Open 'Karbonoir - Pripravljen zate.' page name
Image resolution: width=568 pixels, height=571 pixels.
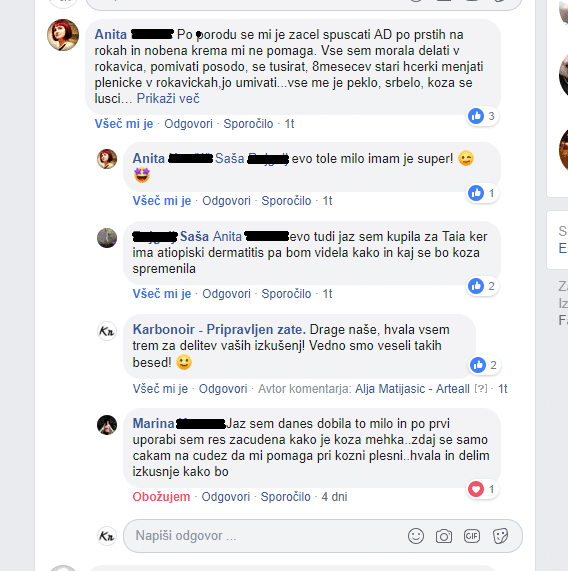[x=219, y=330]
